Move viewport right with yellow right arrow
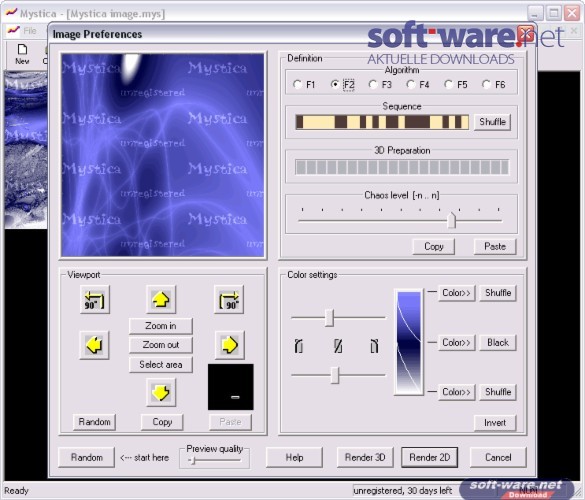This screenshot has width=585, height=500. coord(230,345)
